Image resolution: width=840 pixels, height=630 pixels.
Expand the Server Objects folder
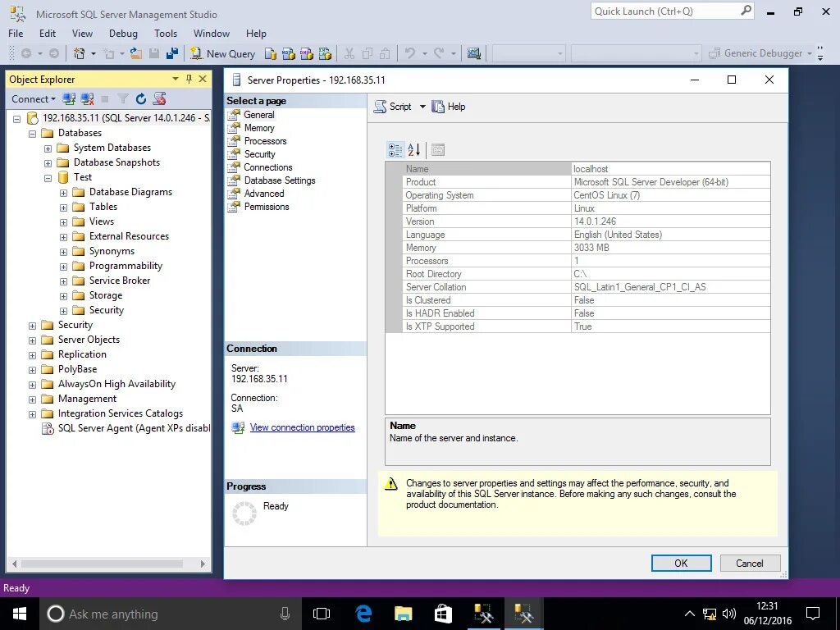33,340
